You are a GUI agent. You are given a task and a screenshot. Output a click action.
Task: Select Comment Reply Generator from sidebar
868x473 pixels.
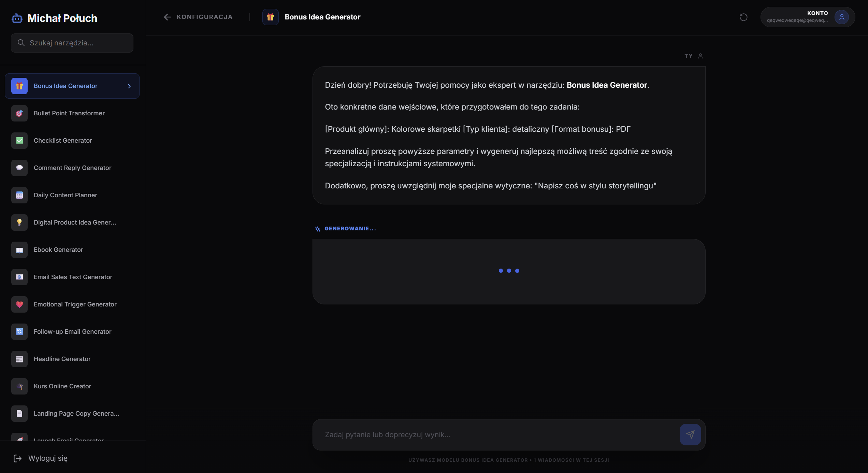click(72, 168)
